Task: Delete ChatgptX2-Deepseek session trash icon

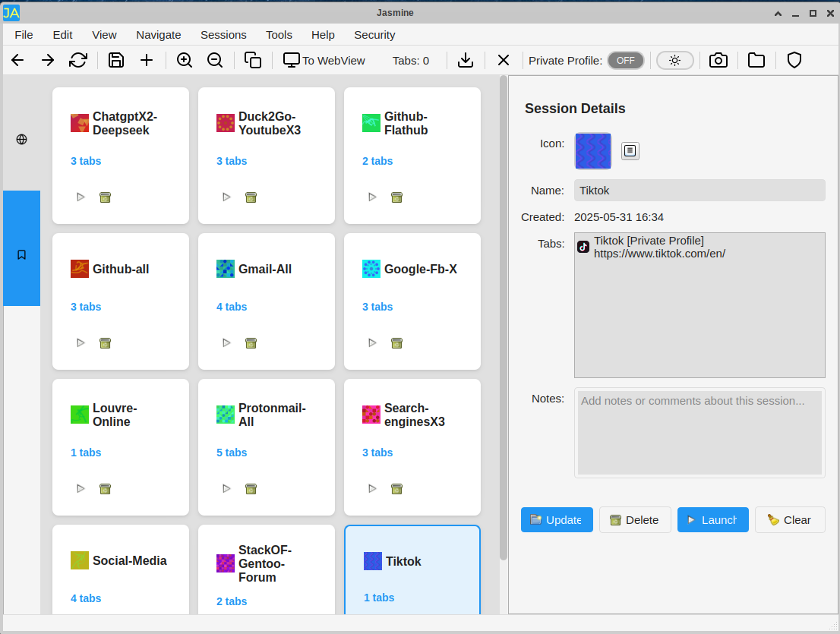Action: click(105, 197)
